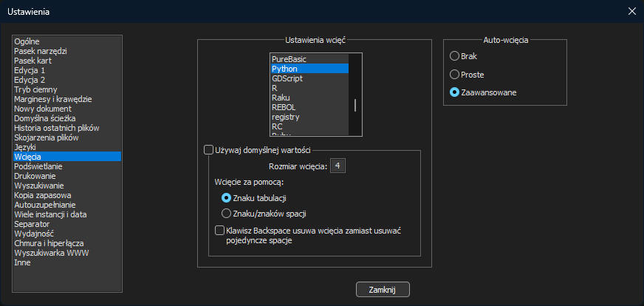Select Znaku tabulacji radio option
Screen dimensions: 644x306
pos(227,198)
